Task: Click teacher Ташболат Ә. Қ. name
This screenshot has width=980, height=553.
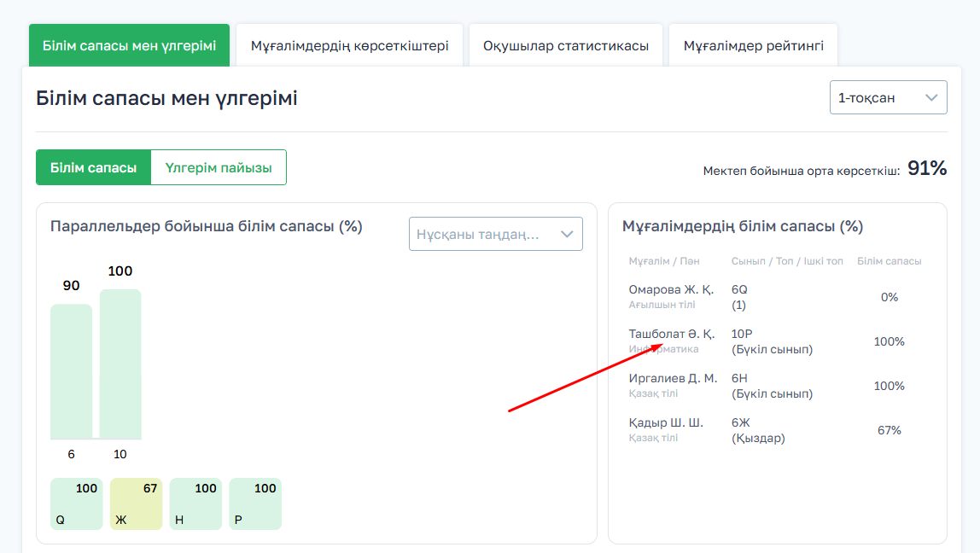Action: (671, 335)
